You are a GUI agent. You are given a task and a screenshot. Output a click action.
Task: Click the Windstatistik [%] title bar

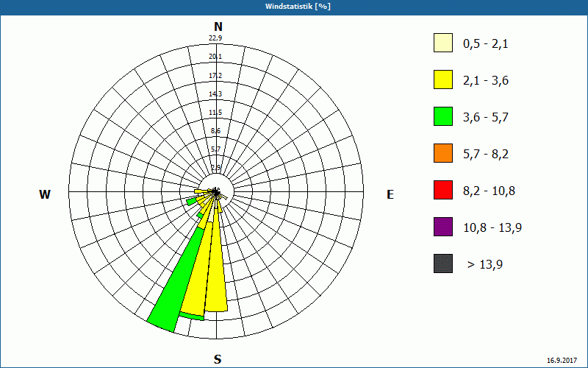(294, 7)
